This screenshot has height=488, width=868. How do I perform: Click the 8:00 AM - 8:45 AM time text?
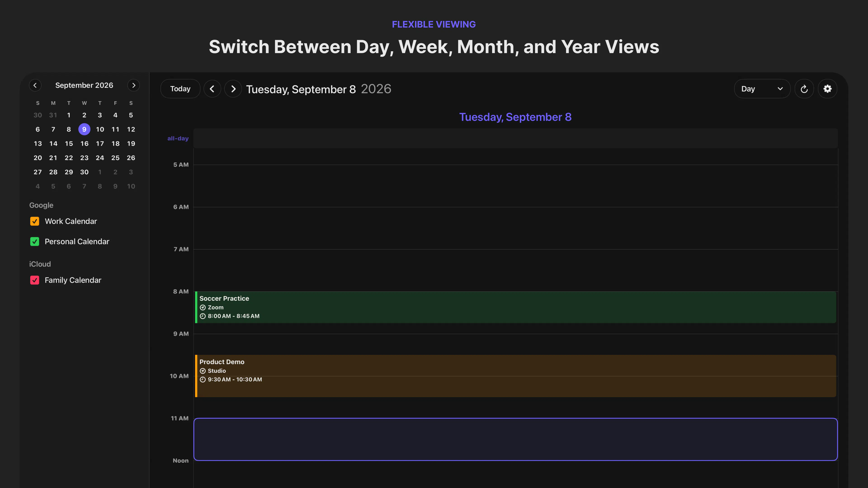point(234,316)
